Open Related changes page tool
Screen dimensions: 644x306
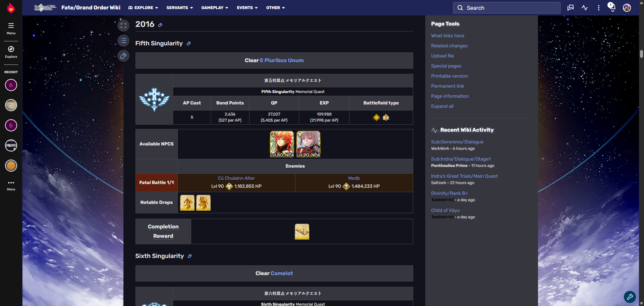[x=449, y=46]
